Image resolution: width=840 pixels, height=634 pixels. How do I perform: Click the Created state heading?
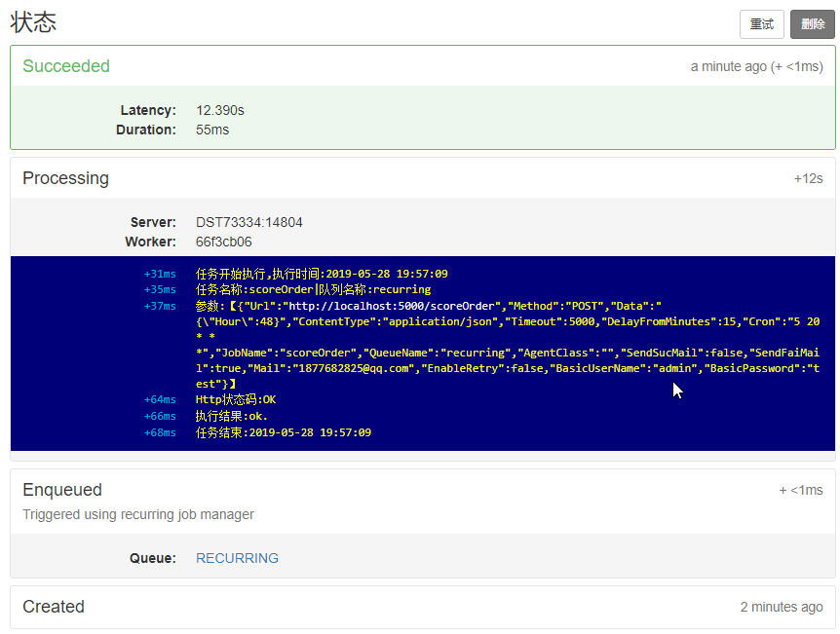click(54, 607)
